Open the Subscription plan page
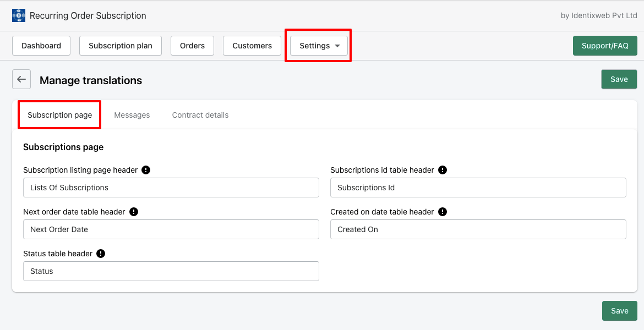The image size is (644, 330). pos(121,46)
